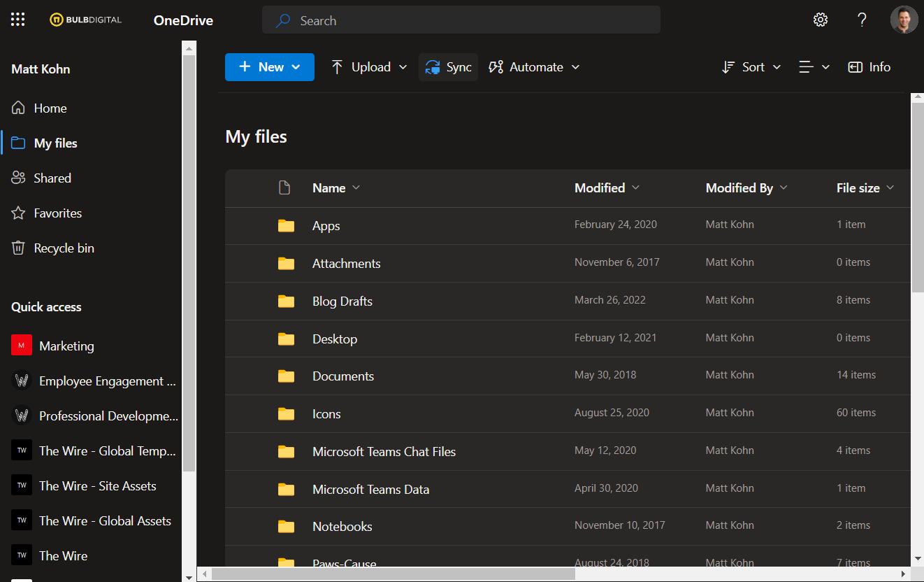
Task: Open the Apps folder name
Action: (x=326, y=226)
